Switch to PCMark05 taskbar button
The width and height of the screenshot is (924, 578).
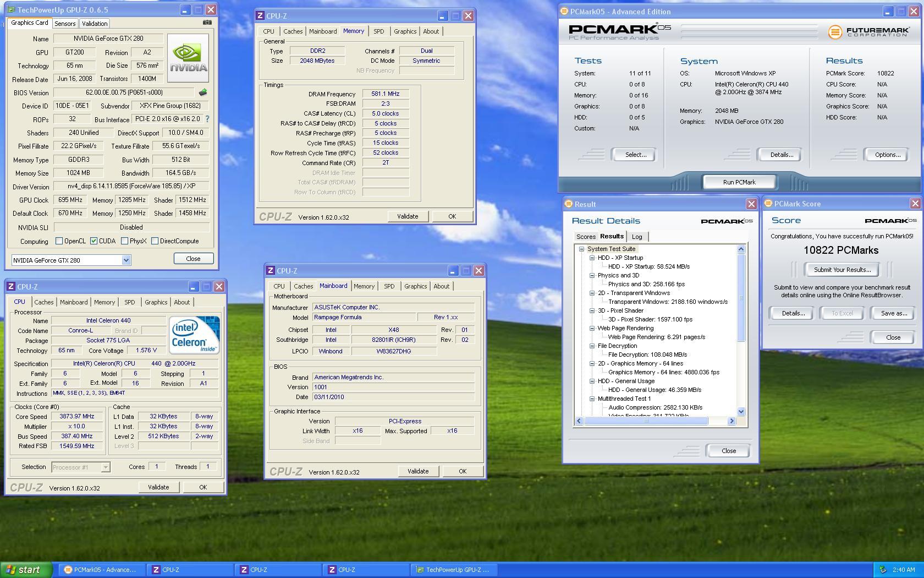(x=102, y=570)
